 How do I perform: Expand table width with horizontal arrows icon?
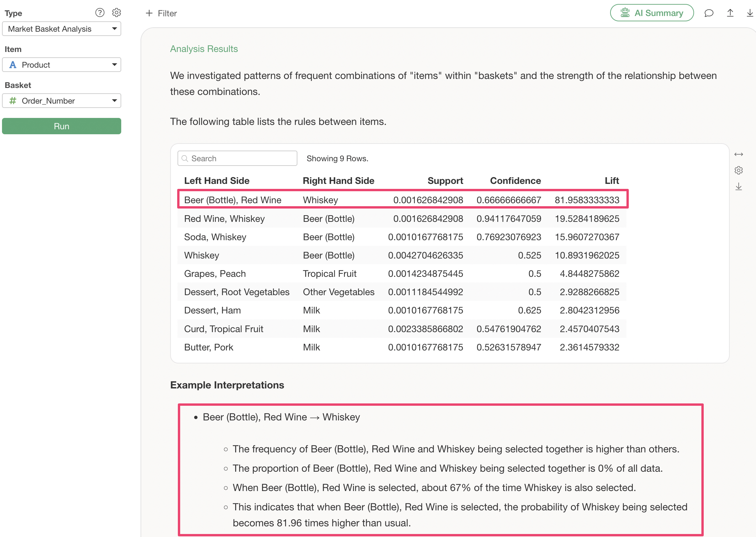(738, 154)
